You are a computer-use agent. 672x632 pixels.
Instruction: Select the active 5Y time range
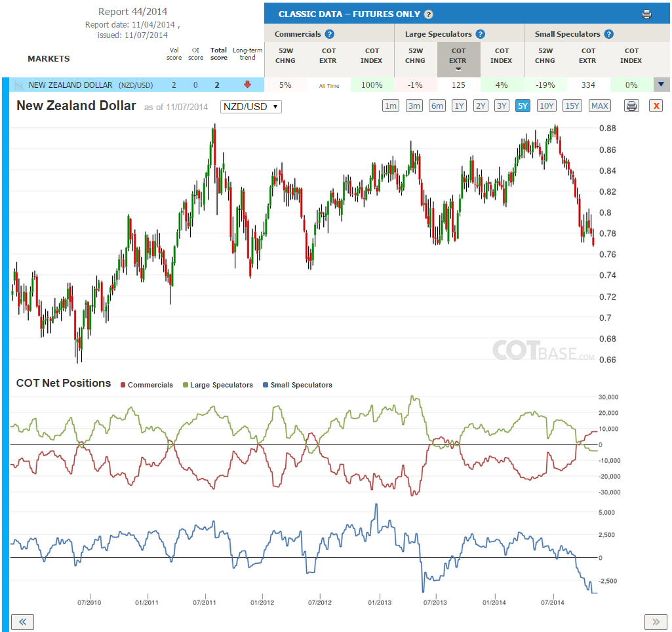tap(523, 106)
